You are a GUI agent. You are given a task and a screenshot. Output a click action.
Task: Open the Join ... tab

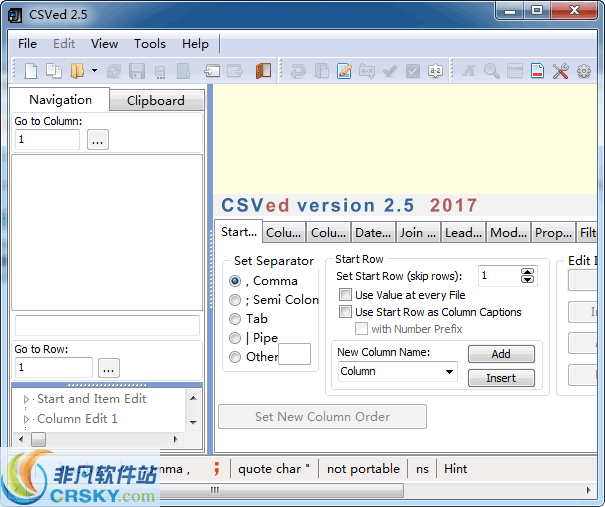click(418, 233)
